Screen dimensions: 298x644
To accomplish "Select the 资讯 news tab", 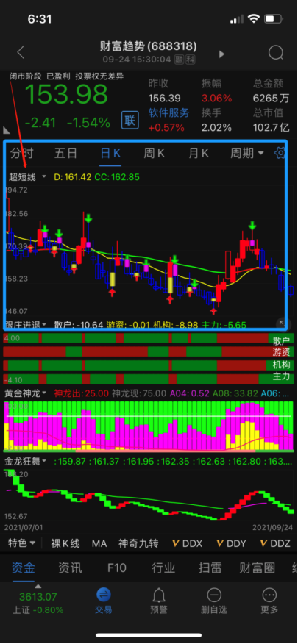I will (69, 568).
